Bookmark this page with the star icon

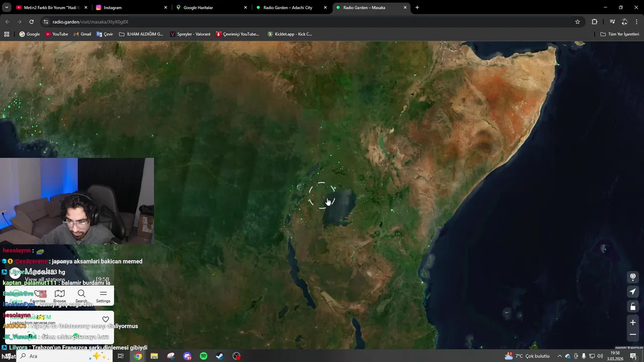[x=578, y=22]
